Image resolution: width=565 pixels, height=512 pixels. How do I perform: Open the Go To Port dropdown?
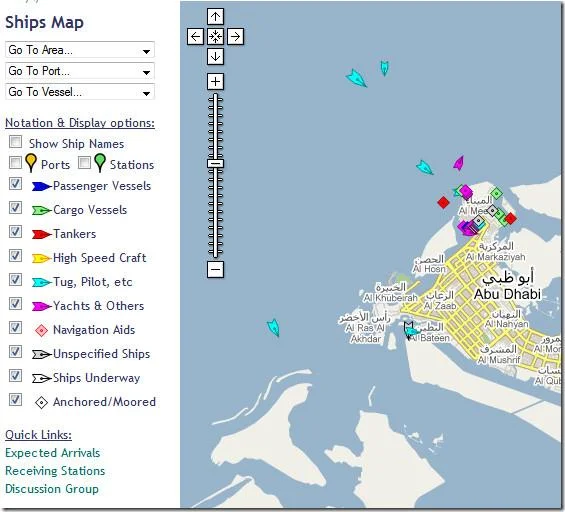click(80, 71)
